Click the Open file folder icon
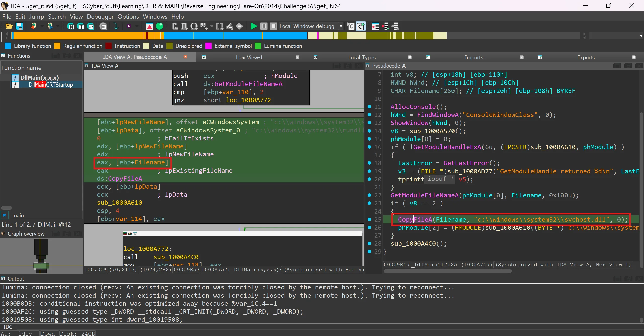The image size is (644, 336). pos(9,26)
